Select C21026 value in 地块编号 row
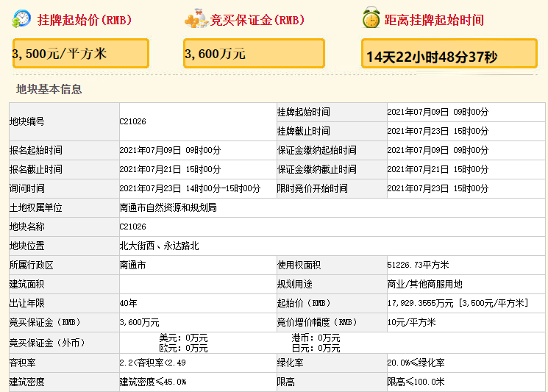 133,121
